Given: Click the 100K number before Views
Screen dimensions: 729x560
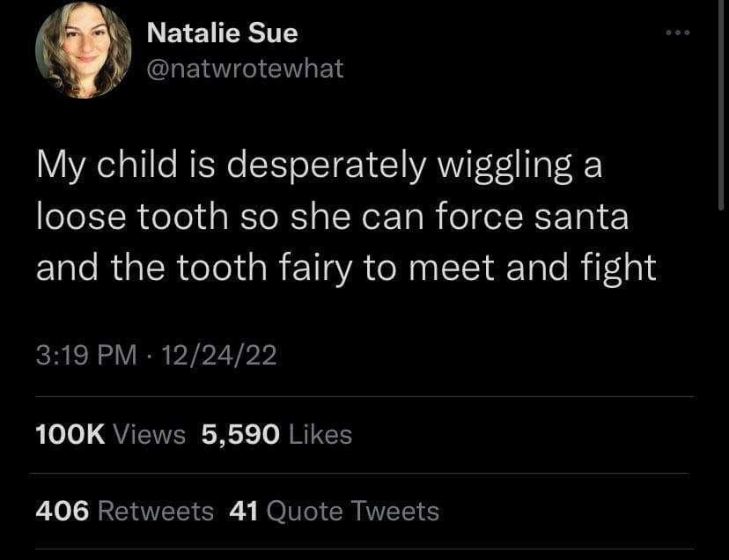Looking at the screenshot, I should click(x=70, y=434).
